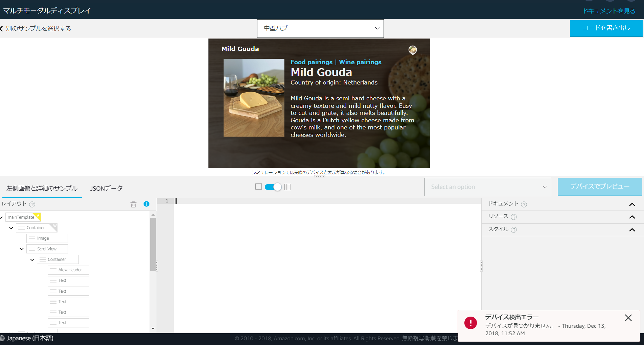
Task: Toggle the editor view mode switch
Action: 273,187
